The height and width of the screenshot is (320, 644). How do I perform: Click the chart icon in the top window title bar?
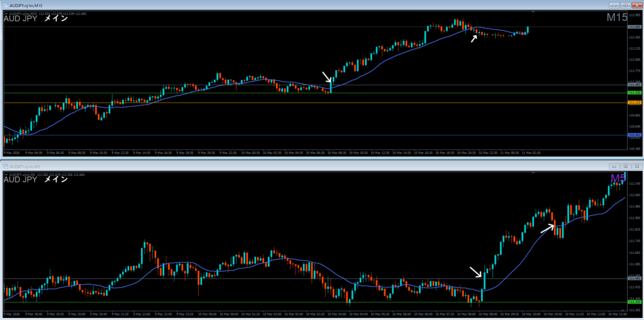coord(4,4)
